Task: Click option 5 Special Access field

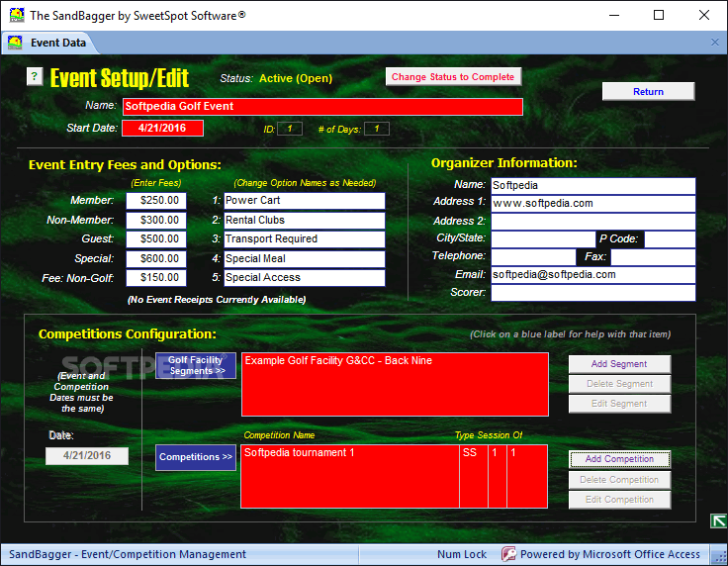Action: [x=305, y=278]
